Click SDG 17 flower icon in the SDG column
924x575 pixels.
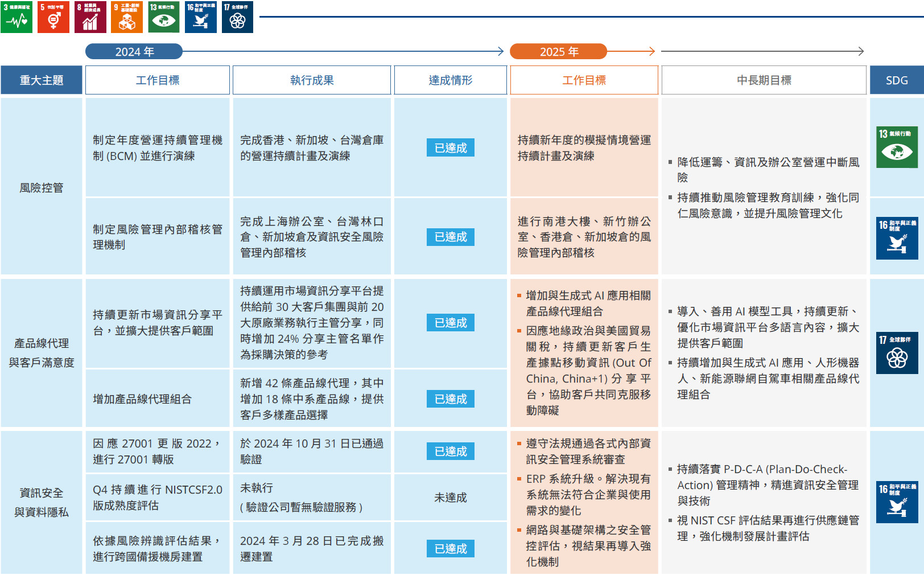[x=897, y=354]
